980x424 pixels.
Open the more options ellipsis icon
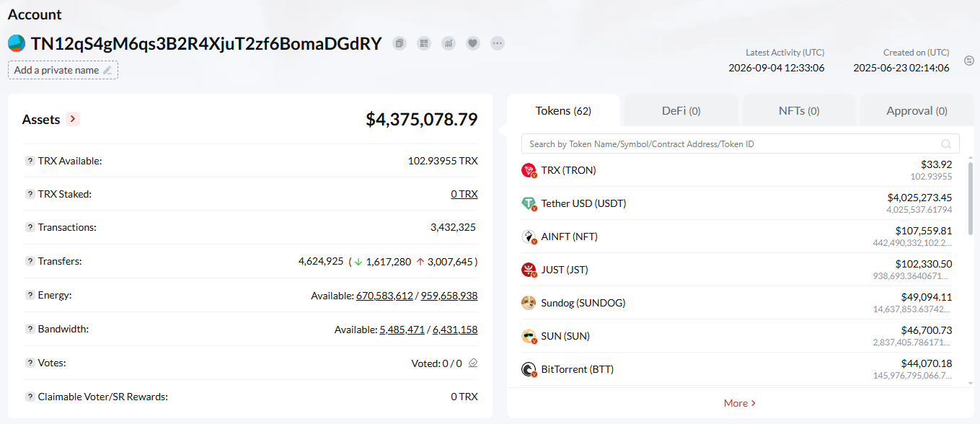[498, 43]
